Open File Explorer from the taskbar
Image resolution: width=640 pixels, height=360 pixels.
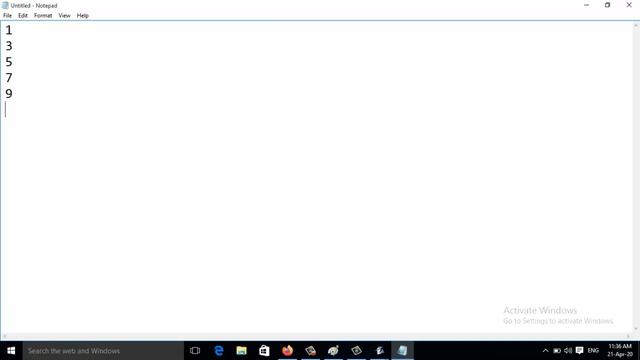click(242, 351)
